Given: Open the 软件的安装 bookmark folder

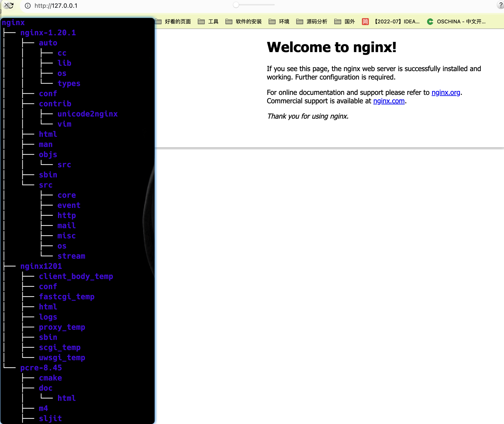Looking at the screenshot, I should click(244, 22).
